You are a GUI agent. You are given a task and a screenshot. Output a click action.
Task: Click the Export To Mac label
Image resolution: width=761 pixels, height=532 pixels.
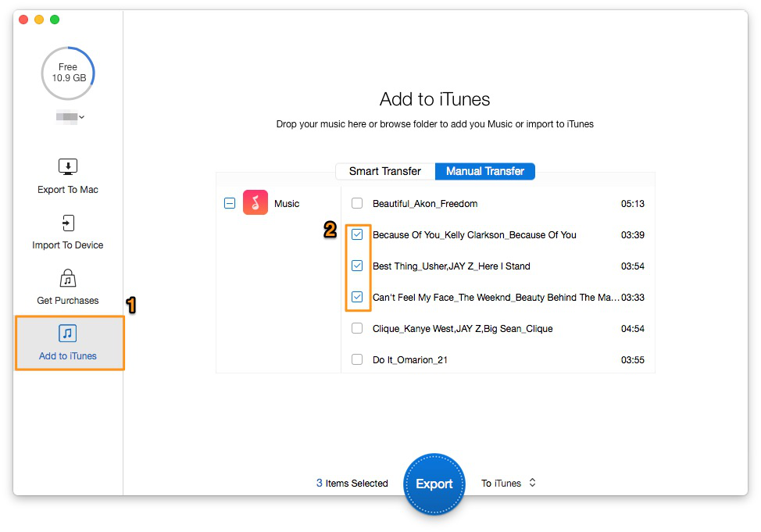coord(68,190)
